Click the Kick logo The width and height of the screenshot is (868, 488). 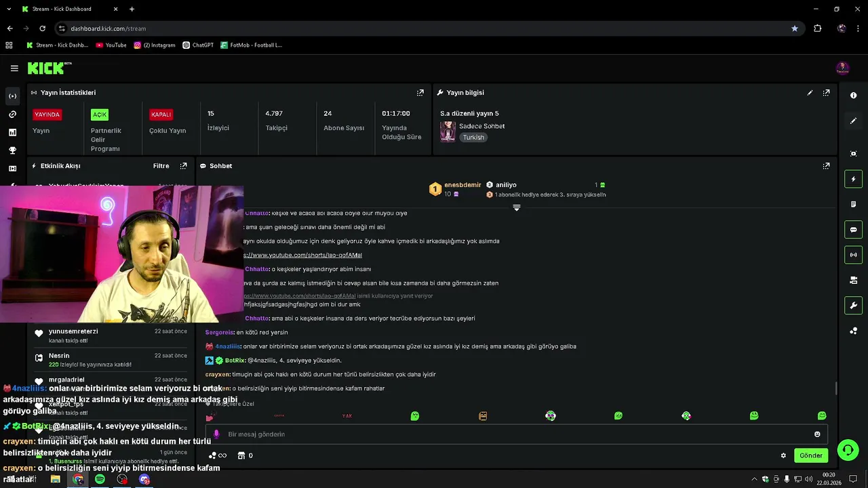point(49,68)
